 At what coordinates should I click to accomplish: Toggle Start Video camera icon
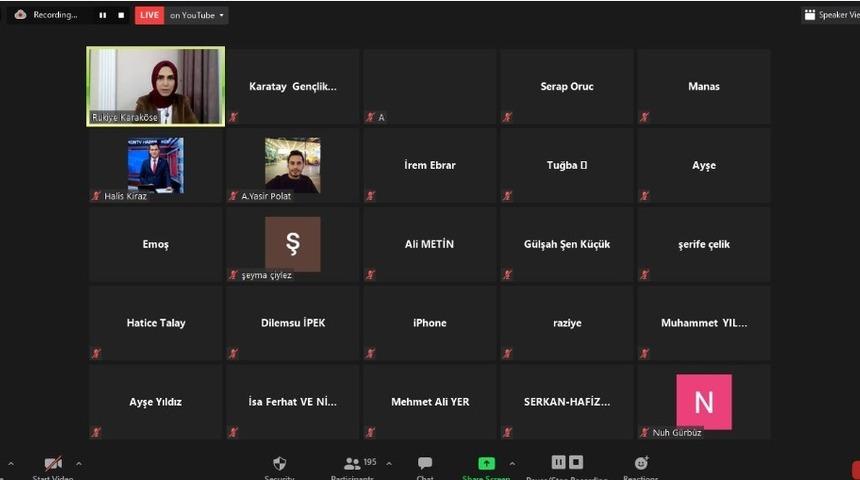53,464
